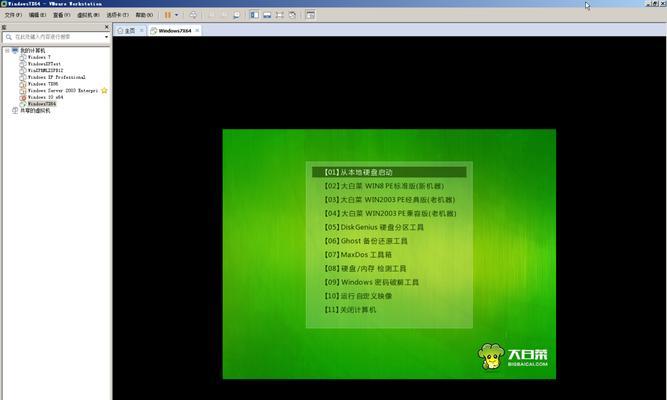The width and height of the screenshot is (667, 400).
Task: Close the library panel with its X button
Action: [x=107, y=27]
